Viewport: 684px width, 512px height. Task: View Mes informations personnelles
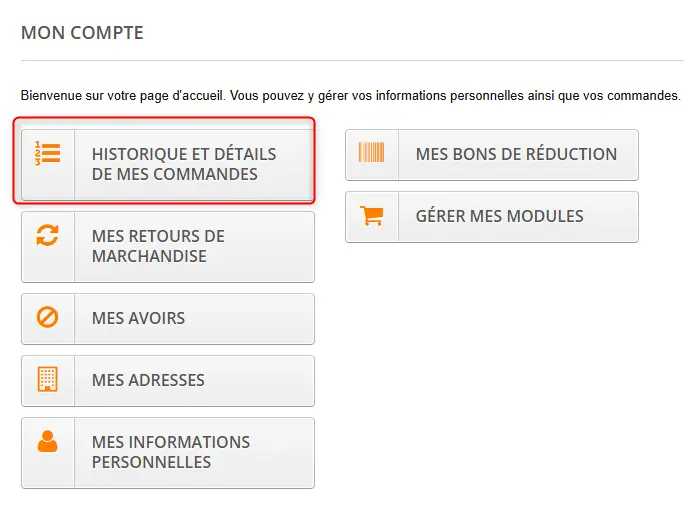[168, 453]
